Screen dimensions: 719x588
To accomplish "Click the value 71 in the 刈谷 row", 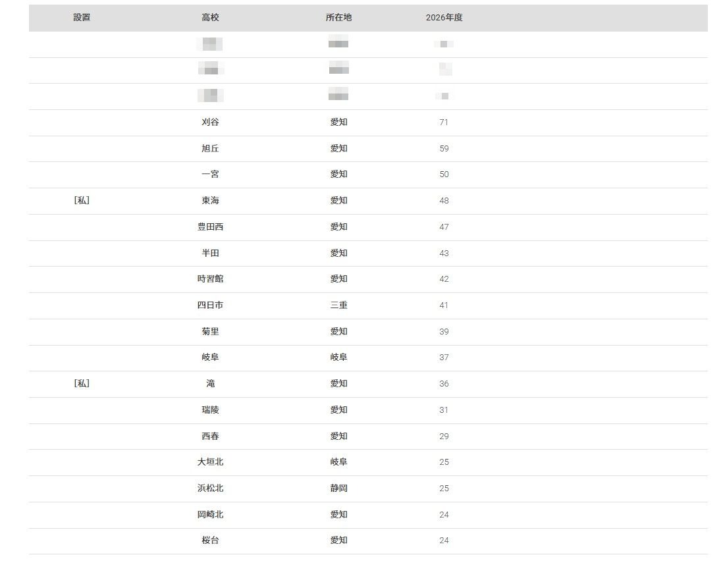I will (x=444, y=122).
